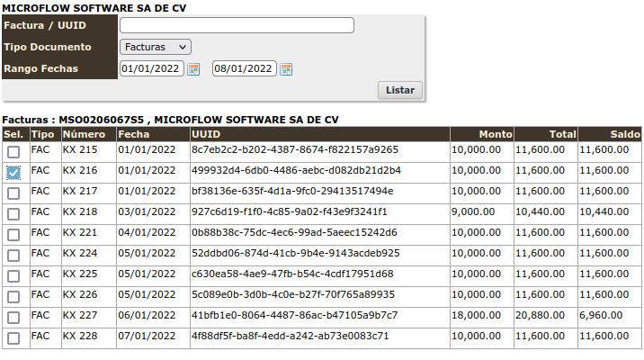Click the 20,880.00 Total value
This screenshot has height=360, width=644.
[540, 315]
